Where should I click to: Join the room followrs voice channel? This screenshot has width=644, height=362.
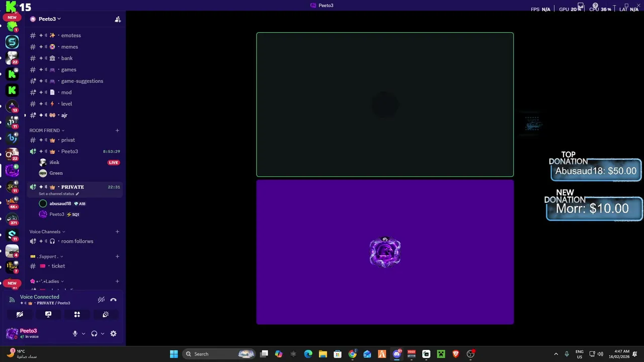pos(74,241)
